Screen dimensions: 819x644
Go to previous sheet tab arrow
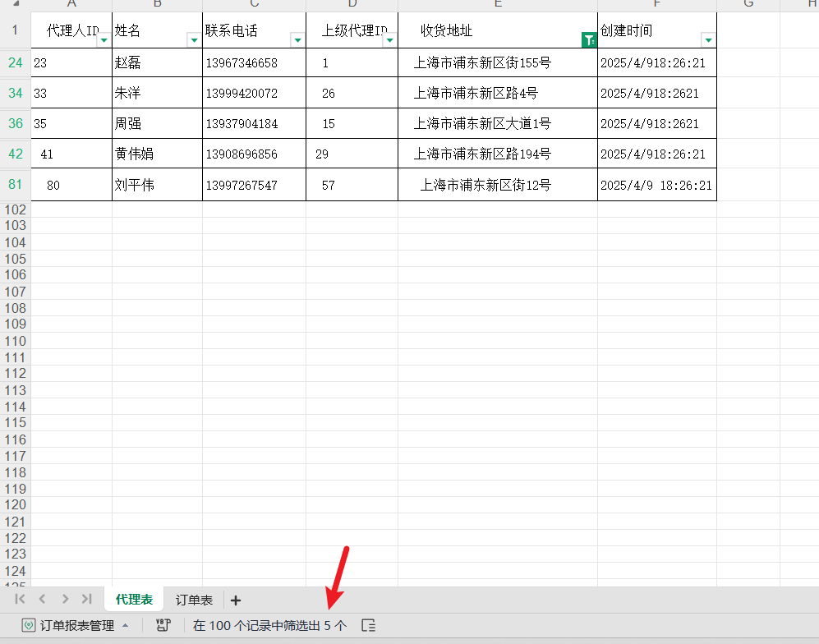(x=43, y=600)
